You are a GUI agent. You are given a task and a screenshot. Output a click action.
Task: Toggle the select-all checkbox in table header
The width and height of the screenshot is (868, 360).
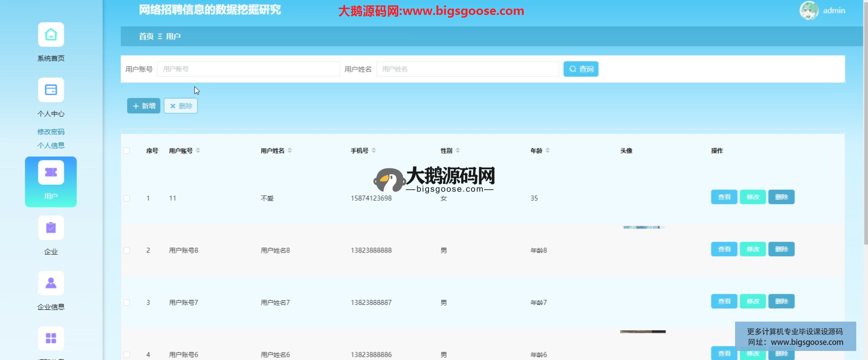click(127, 151)
